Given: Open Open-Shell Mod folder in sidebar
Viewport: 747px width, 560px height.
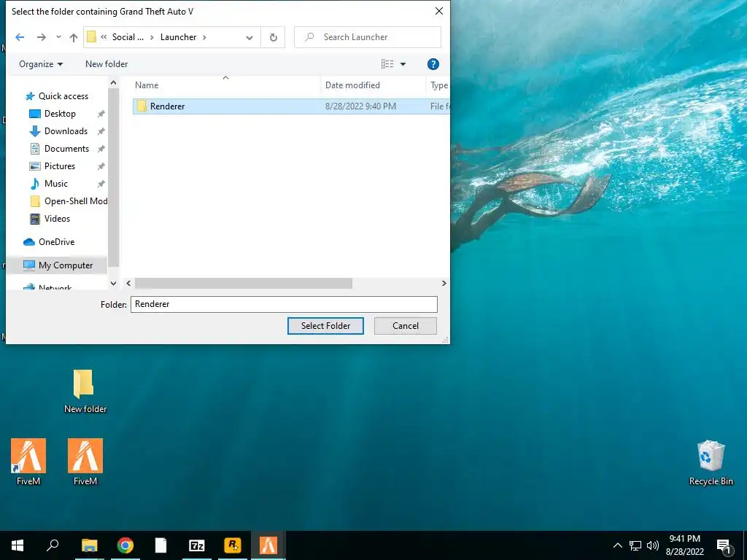Looking at the screenshot, I should tap(76, 201).
